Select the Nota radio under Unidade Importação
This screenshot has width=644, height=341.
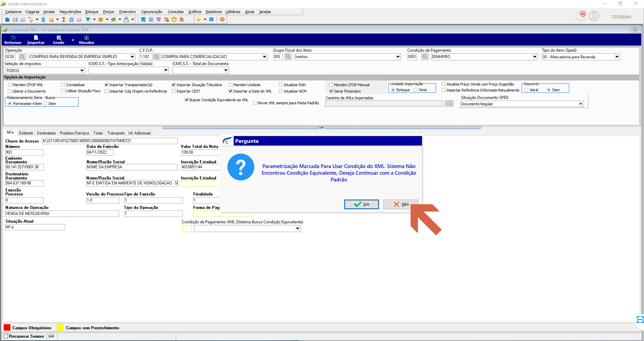[416, 90]
